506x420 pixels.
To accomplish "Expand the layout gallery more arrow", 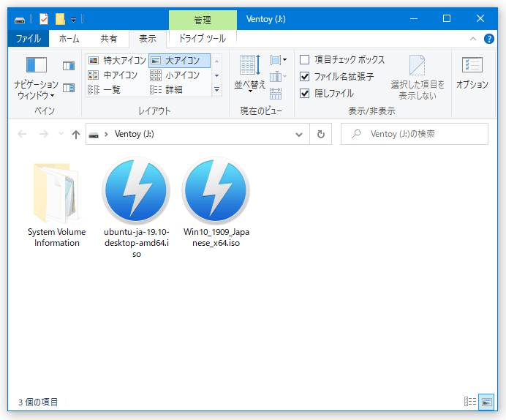I will (x=217, y=89).
